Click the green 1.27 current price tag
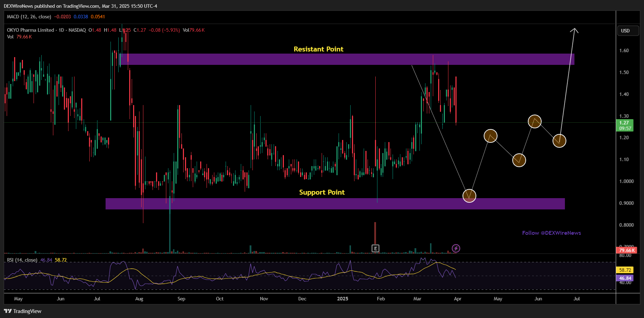This screenshot has height=318, width=644. (625, 125)
